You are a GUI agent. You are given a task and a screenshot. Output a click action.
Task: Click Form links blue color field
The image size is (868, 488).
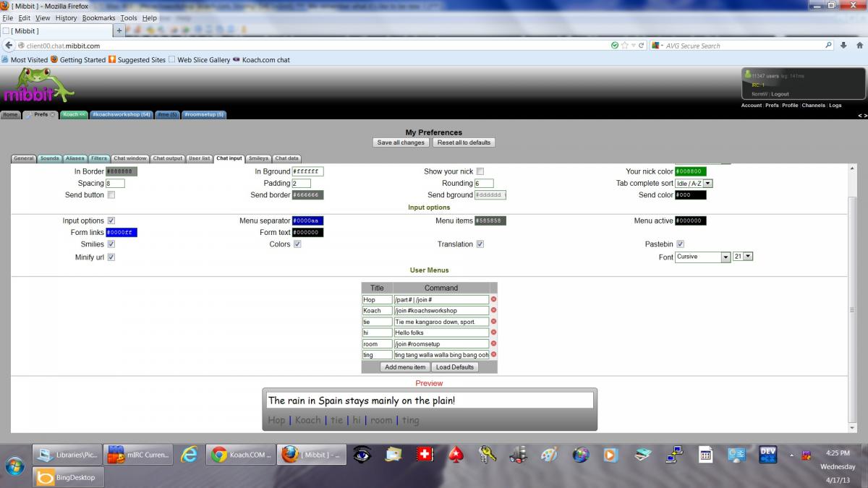[122, 233]
